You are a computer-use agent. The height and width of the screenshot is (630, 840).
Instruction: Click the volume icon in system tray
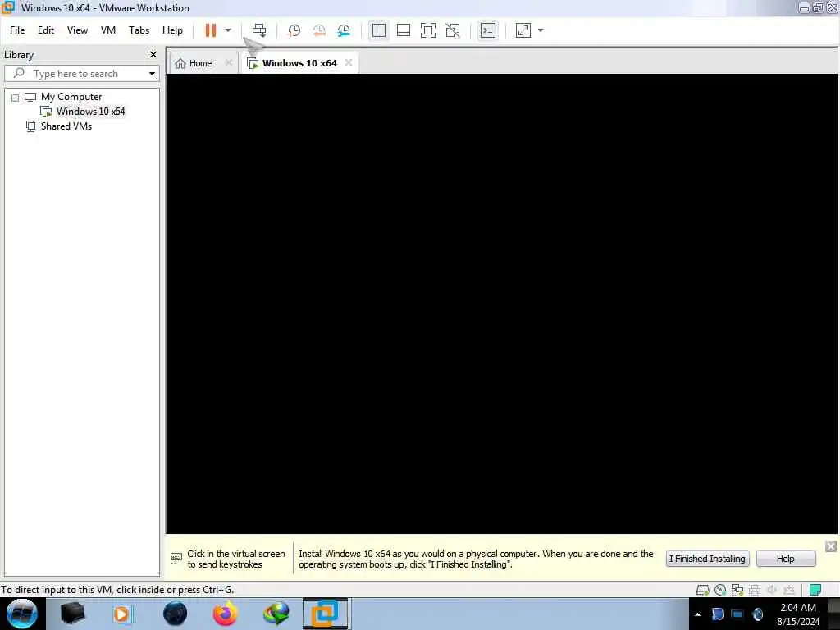point(758,614)
